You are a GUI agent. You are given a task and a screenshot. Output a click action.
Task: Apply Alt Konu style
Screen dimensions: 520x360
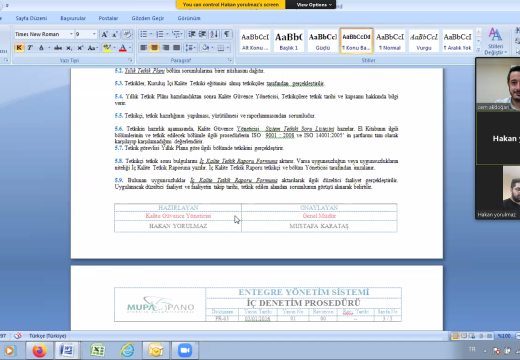[255, 41]
